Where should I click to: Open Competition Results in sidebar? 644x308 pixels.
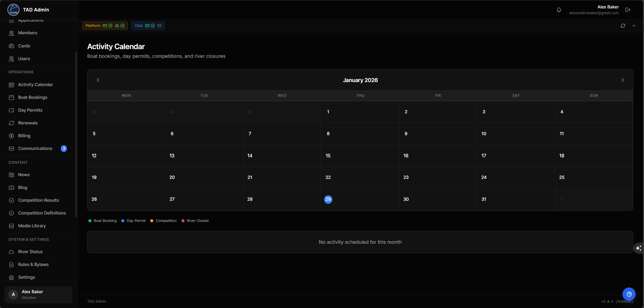pos(38,200)
